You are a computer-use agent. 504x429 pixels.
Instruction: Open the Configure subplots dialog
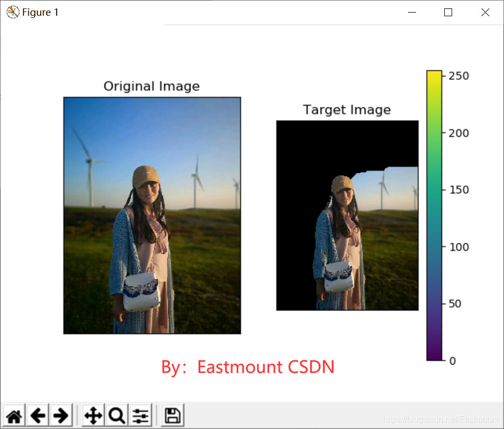click(140, 415)
